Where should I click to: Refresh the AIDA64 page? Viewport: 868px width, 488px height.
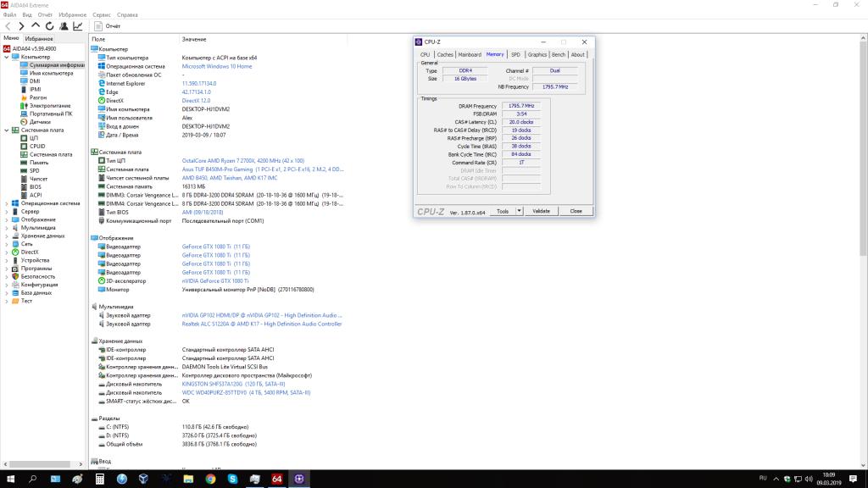click(50, 26)
